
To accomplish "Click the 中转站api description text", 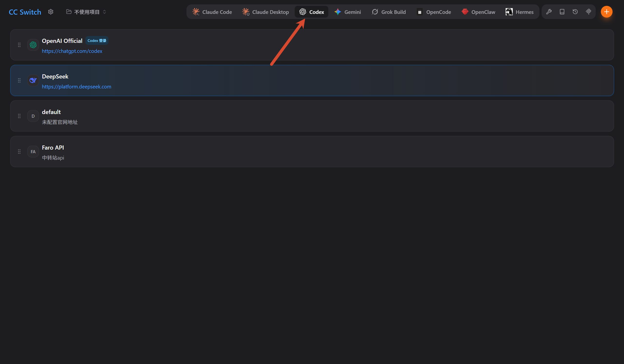I will point(53,158).
